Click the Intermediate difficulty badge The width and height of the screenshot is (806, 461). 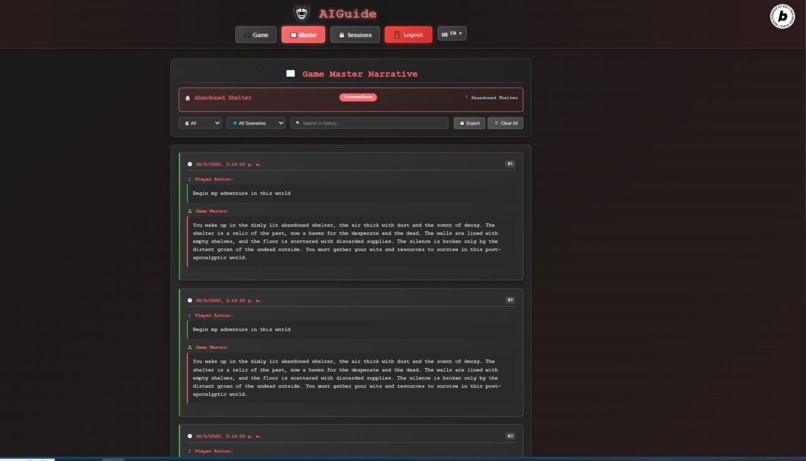[358, 97]
